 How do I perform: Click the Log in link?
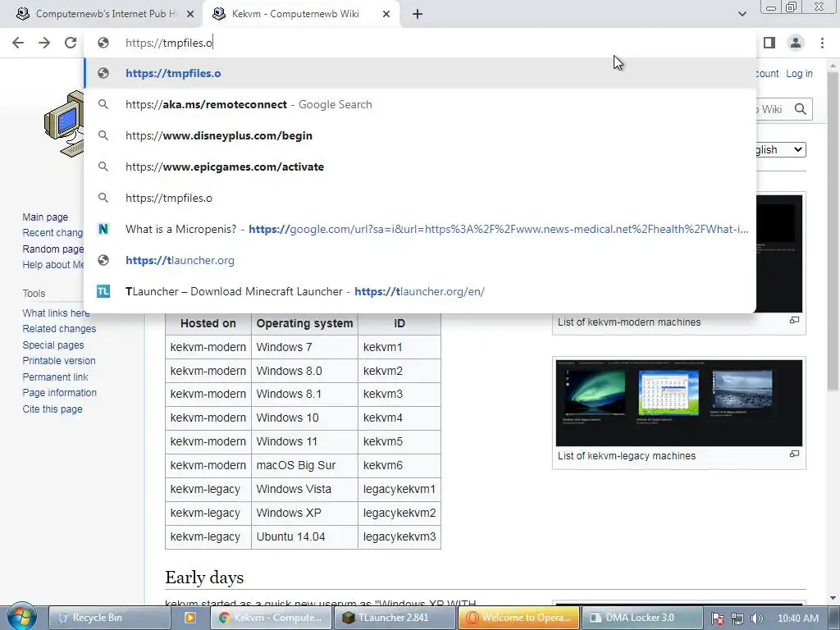[799, 73]
